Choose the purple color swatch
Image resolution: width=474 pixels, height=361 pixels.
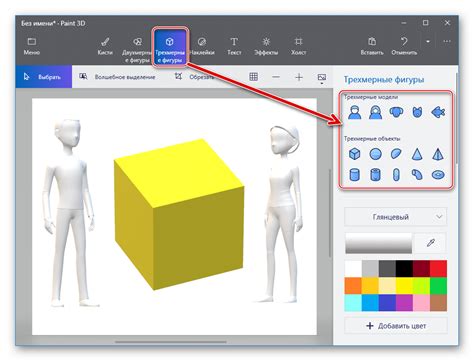404,303
